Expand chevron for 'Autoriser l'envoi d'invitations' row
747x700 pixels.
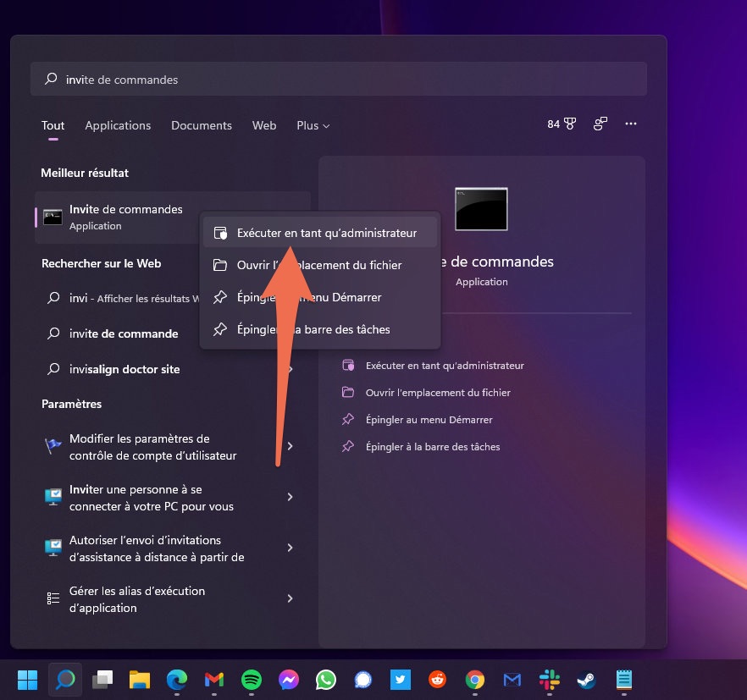290,548
